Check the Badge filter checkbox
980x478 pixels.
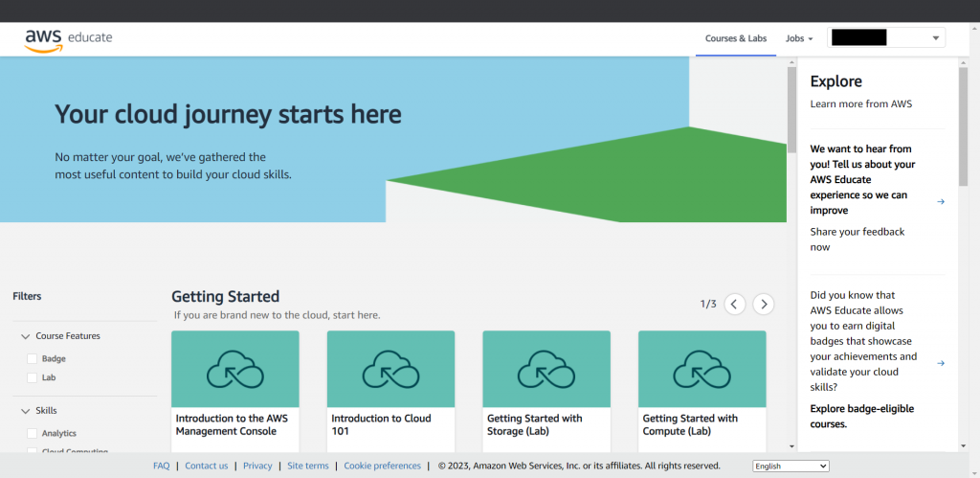[32, 358]
